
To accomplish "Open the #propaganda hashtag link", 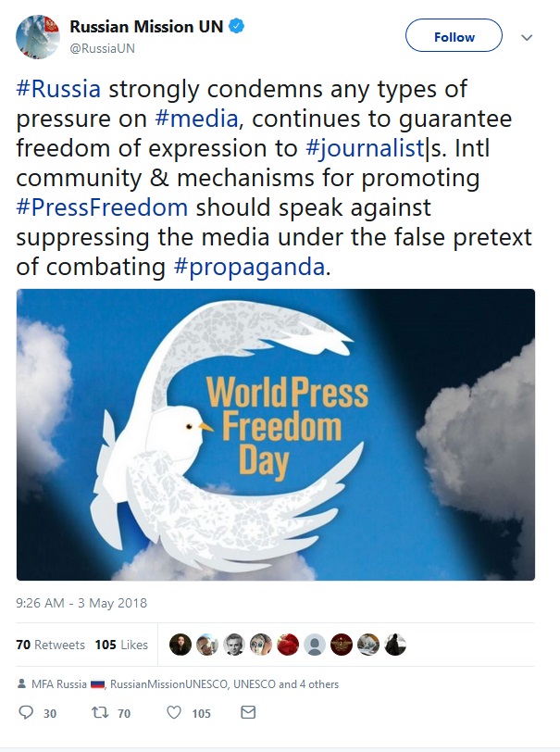I will tap(249, 267).
